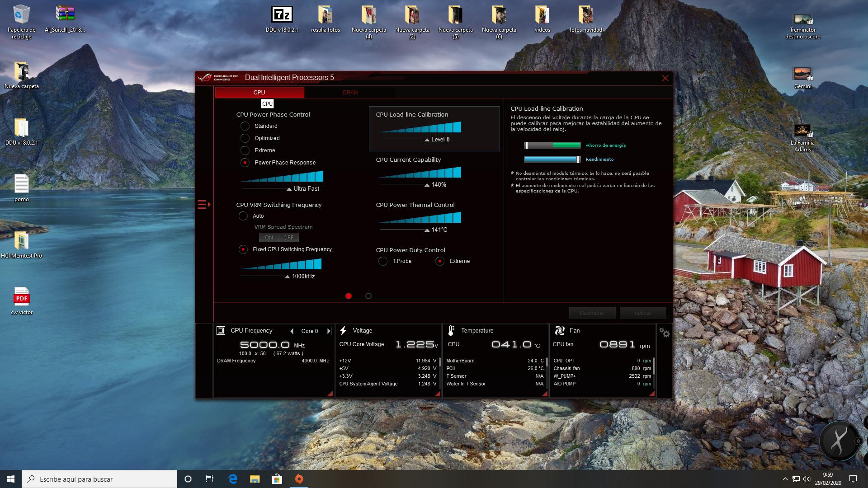Screen dimensions: 868x488
Task: Open Microsoft Edge from the taskbar
Action: pyautogui.click(x=233, y=479)
